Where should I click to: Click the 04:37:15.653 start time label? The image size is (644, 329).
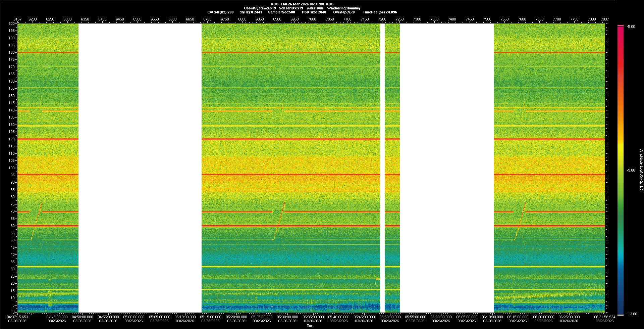click(x=18, y=317)
